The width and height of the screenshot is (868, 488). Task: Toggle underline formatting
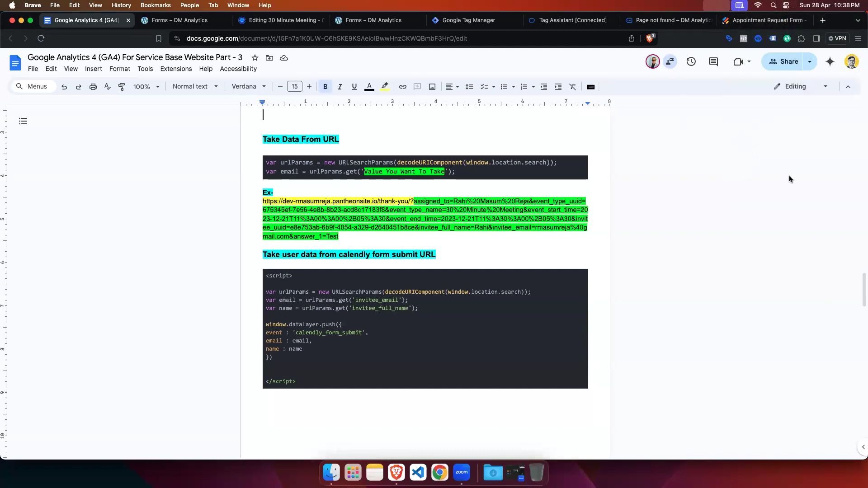(354, 87)
